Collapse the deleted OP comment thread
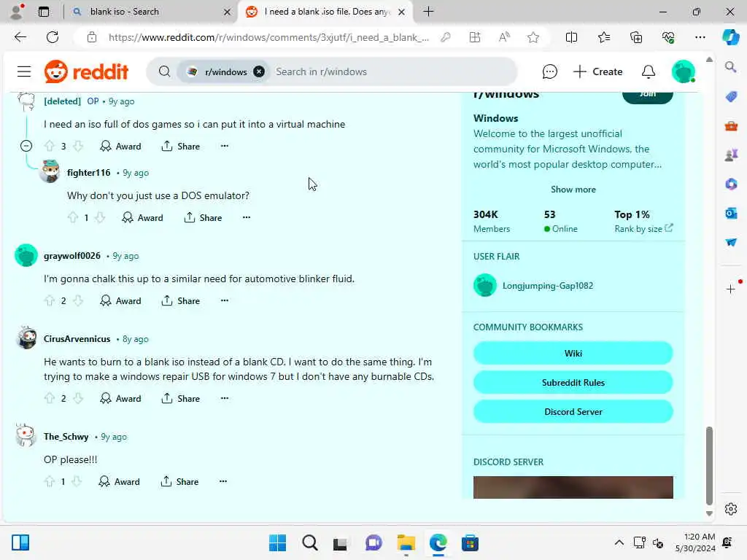747x560 pixels. pos(26,146)
